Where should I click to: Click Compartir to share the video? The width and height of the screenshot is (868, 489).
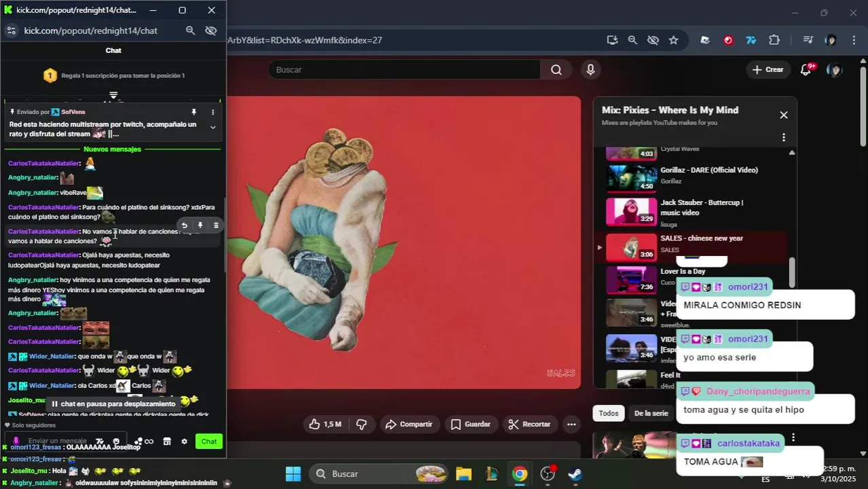[x=409, y=424]
